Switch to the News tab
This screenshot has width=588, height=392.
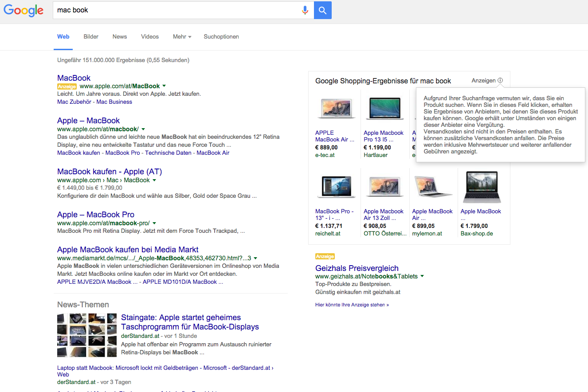(x=120, y=37)
